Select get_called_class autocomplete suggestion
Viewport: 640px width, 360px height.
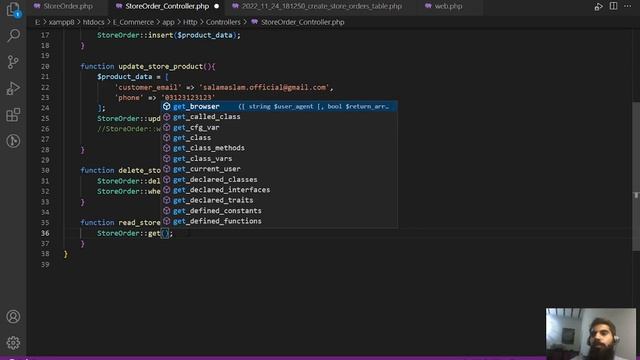[x=279, y=117]
